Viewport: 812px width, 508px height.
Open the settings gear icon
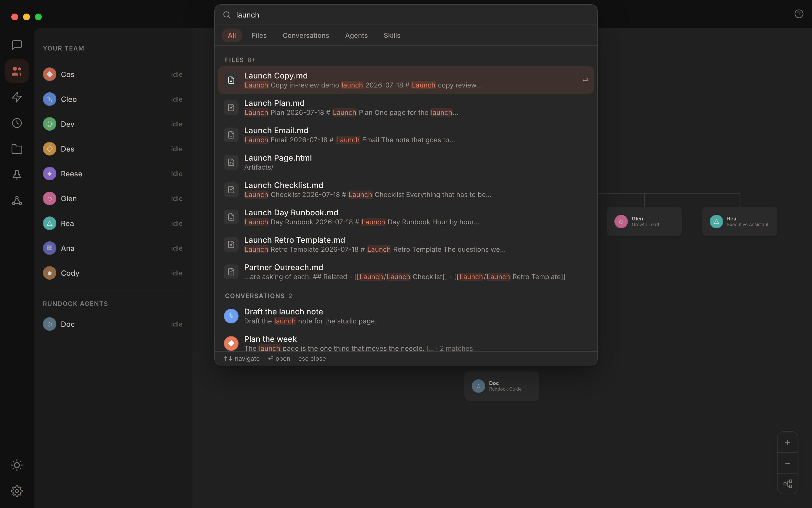pyautogui.click(x=17, y=491)
